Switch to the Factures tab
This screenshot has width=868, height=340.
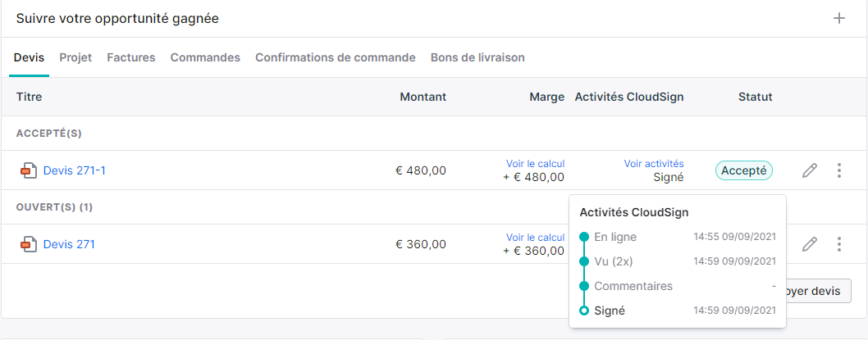131,57
